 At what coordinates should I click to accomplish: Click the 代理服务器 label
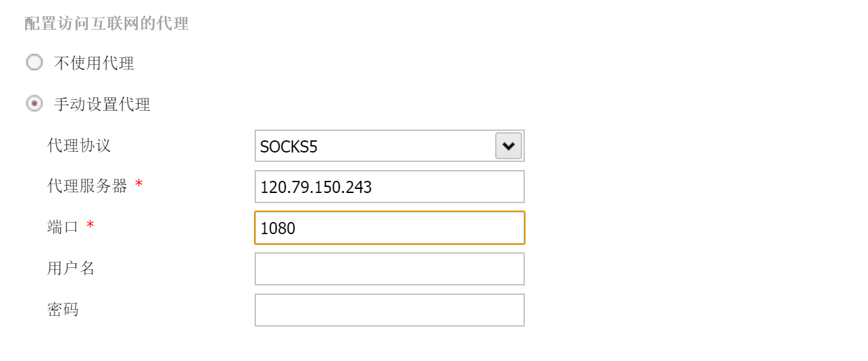click(87, 186)
